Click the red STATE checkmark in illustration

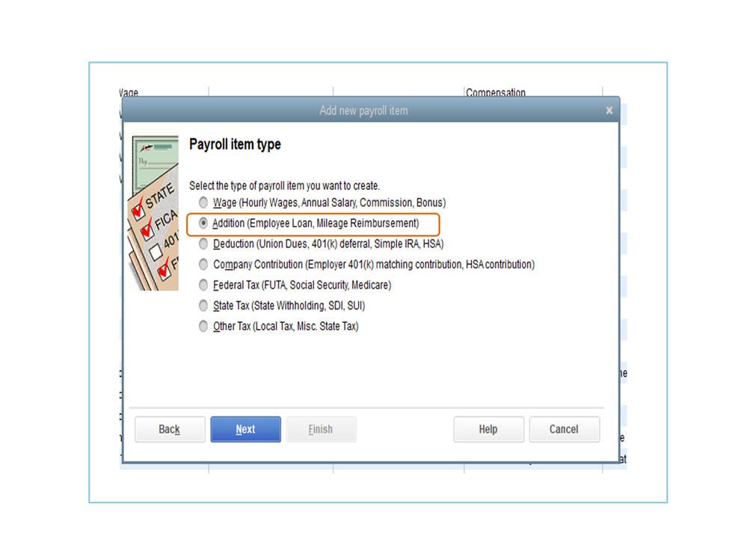point(138,208)
